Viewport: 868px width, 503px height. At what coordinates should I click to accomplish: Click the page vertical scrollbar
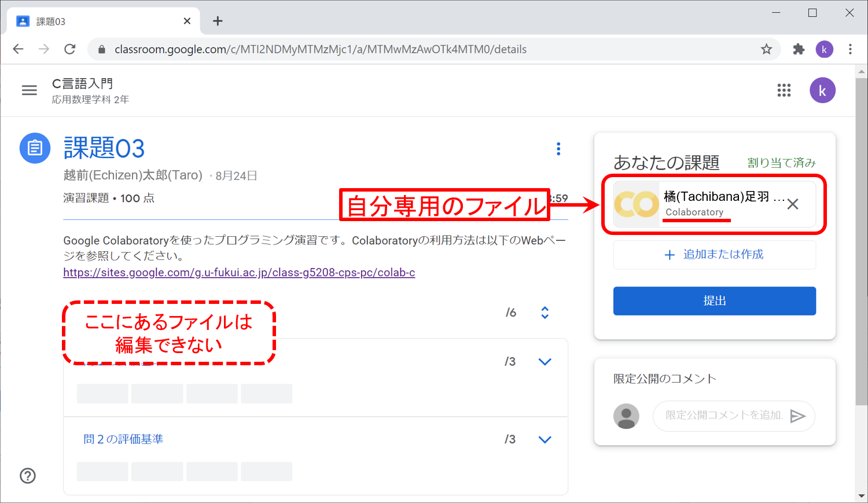(862, 240)
